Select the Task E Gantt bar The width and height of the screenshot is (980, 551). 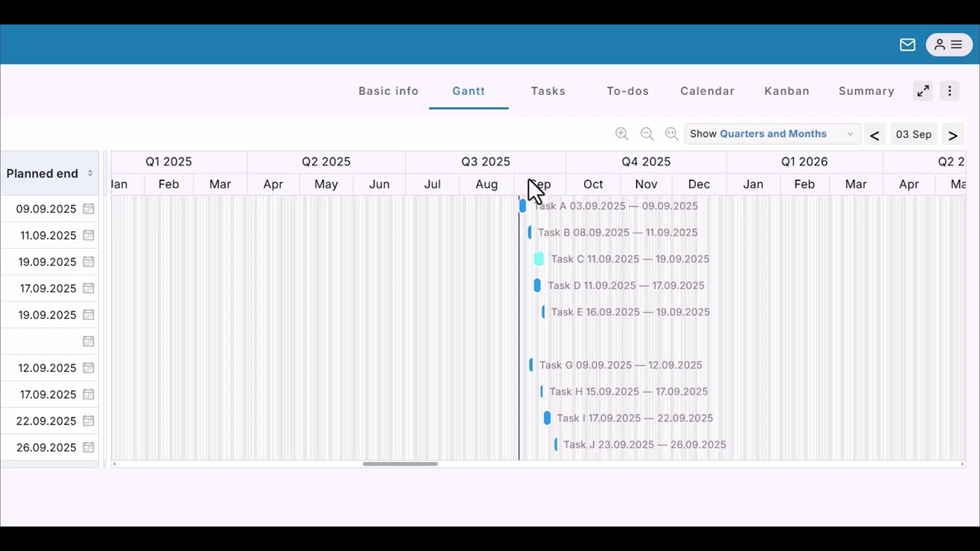pyautogui.click(x=544, y=312)
